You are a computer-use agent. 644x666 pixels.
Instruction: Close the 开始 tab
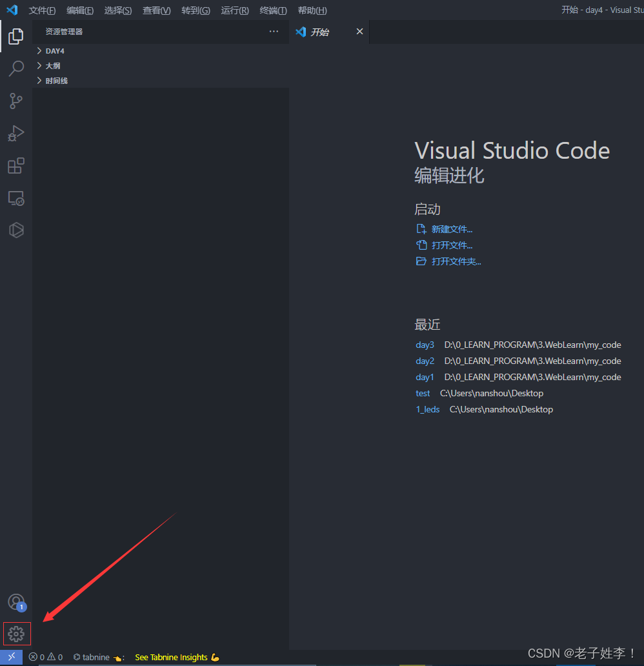pyautogui.click(x=359, y=32)
